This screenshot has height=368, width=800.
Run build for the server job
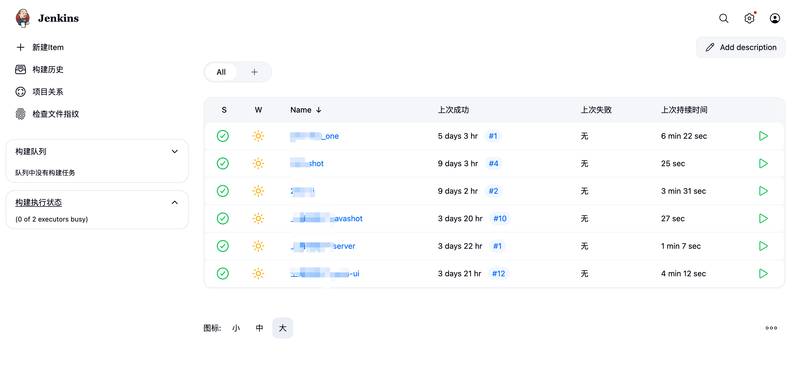point(763,246)
